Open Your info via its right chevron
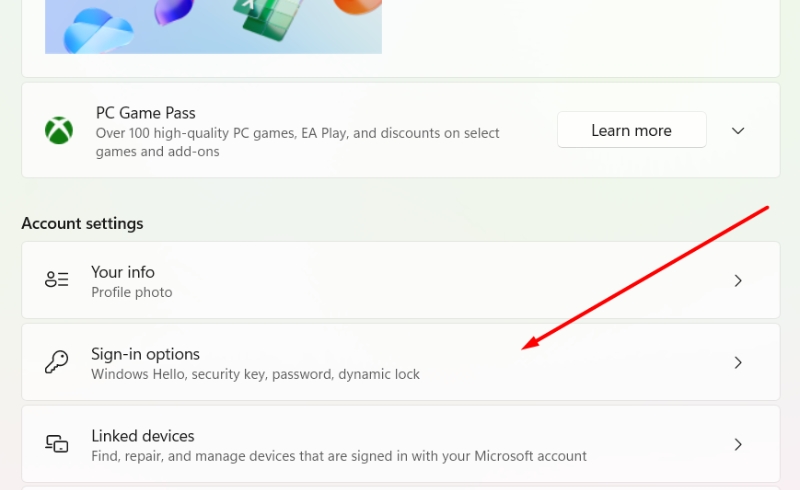 pos(738,280)
